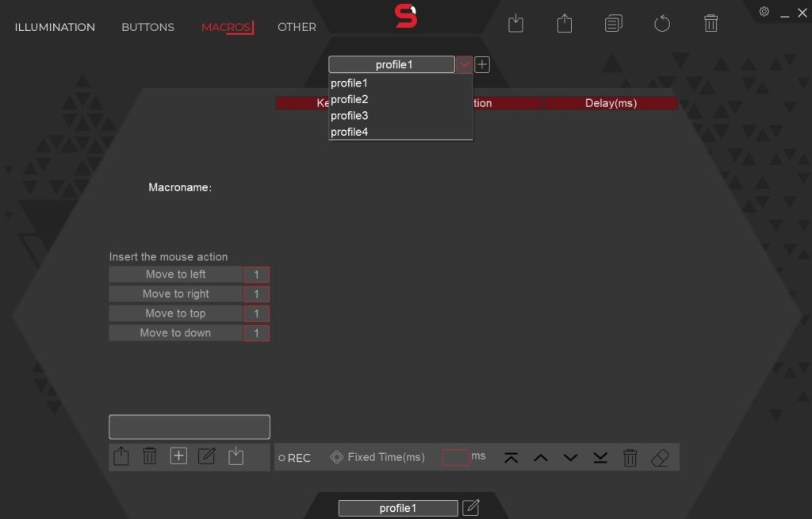The height and width of the screenshot is (519, 812).
Task: Select profile3 from the open dropdown
Action: (350, 115)
